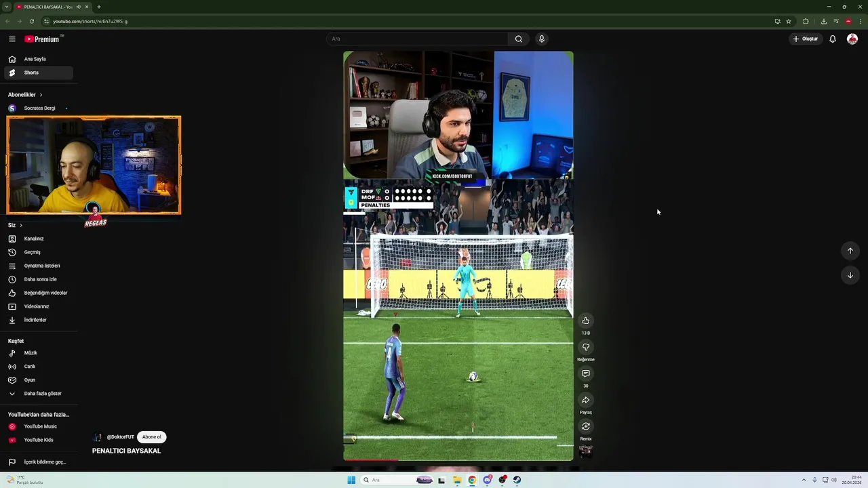Screen dimensions: 868x488
Task: Open Kanalınız in the sidebar
Action: (38, 239)
